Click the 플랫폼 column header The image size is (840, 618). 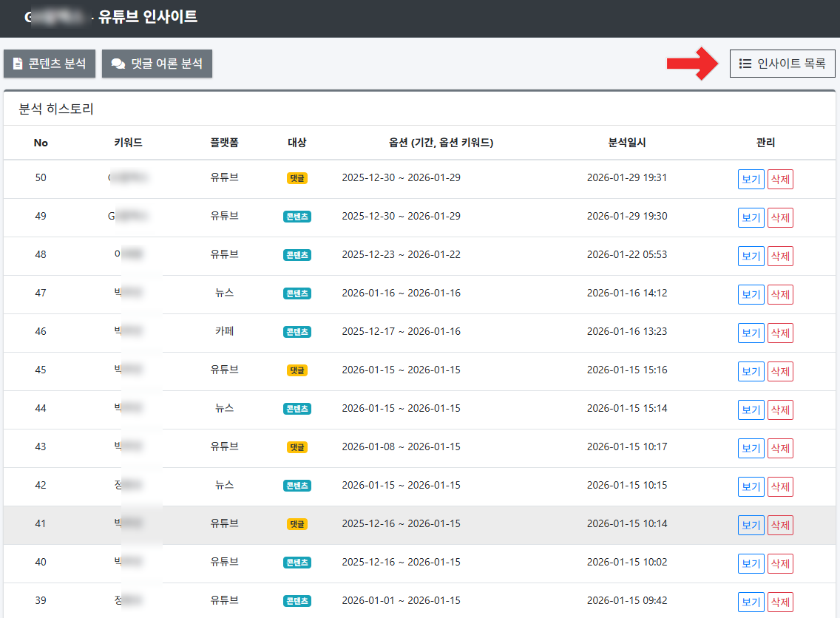224,143
